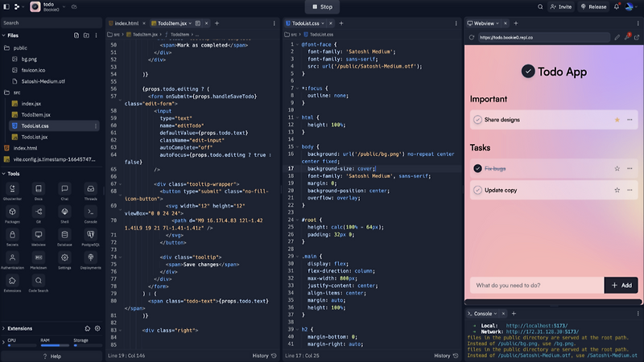Screen dimensions: 644x362
Task: Open the Files panel kebab menu
Action: 96,35
